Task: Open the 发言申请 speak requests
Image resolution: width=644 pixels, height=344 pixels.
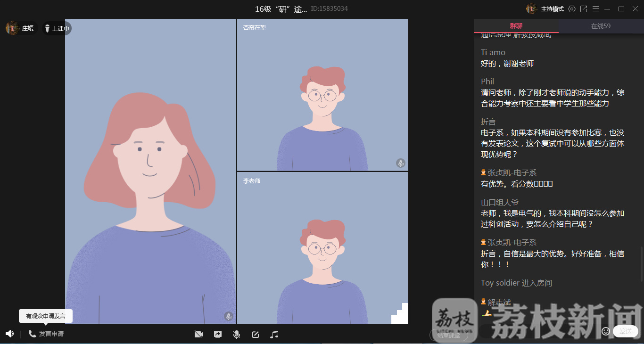Action: (x=46, y=334)
